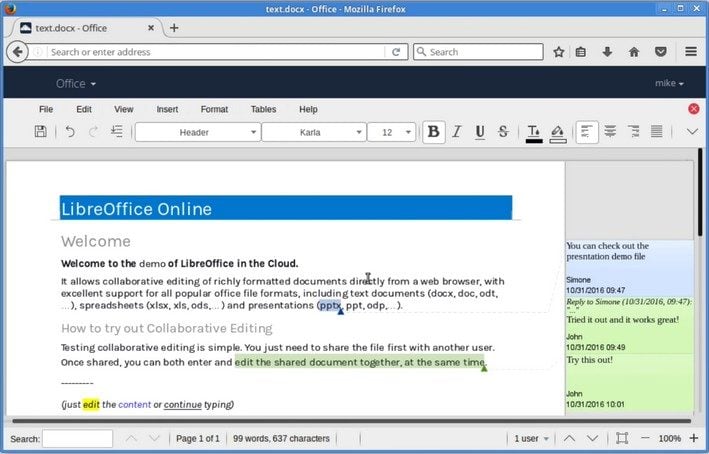The width and height of the screenshot is (709, 454).
Task: Open the Insert menu
Action: [x=167, y=109]
